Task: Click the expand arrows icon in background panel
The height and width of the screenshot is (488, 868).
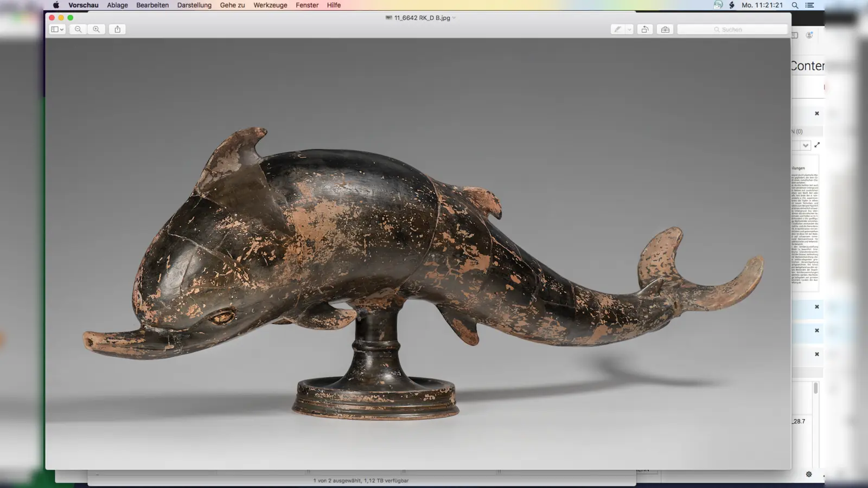Action: tap(817, 145)
